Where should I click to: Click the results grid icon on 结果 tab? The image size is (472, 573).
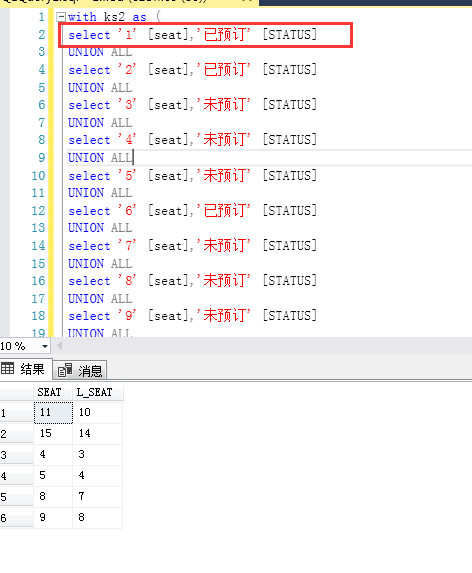[x=7, y=368]
